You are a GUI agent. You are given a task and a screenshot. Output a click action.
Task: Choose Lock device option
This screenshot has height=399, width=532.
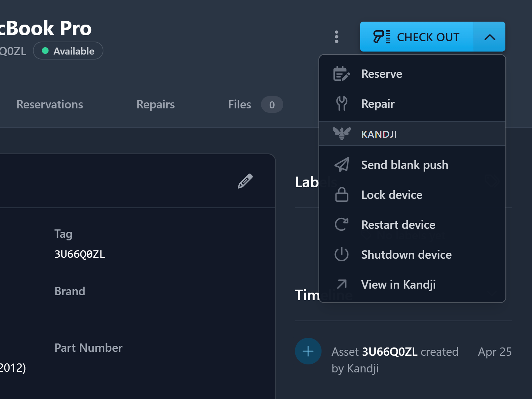412,195
